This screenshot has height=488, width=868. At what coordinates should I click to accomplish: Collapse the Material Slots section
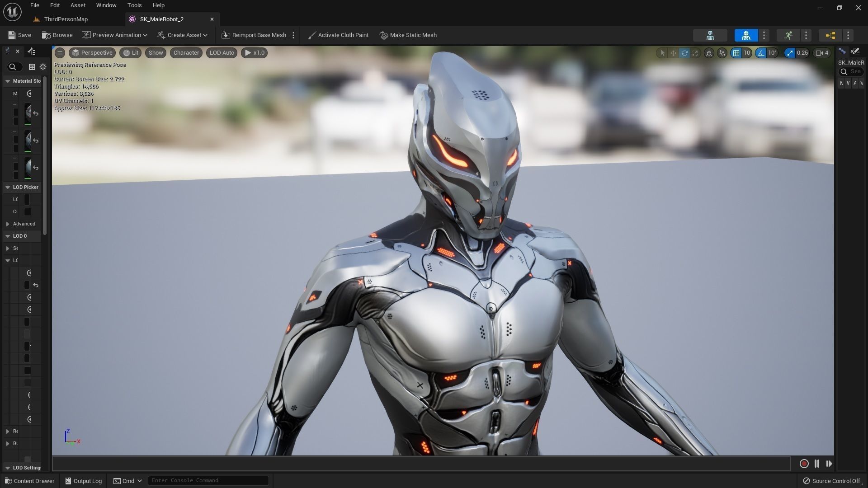(x=8, y=81)
